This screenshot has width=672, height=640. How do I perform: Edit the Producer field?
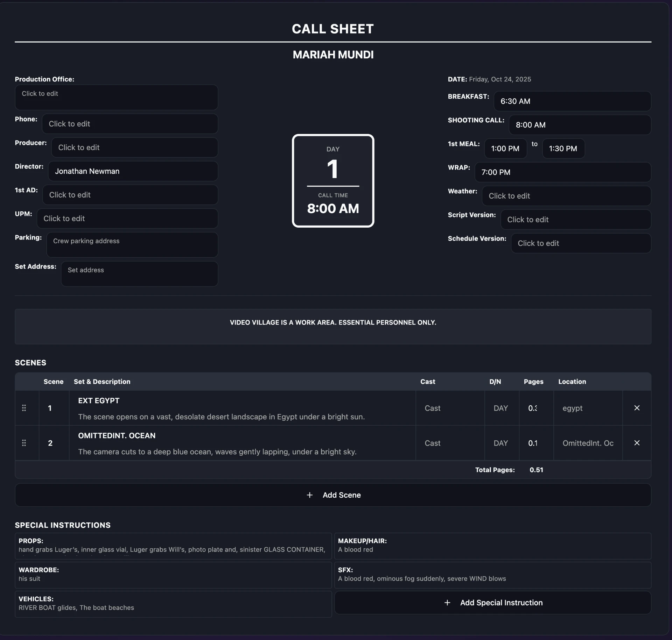(x=135, y=148)
